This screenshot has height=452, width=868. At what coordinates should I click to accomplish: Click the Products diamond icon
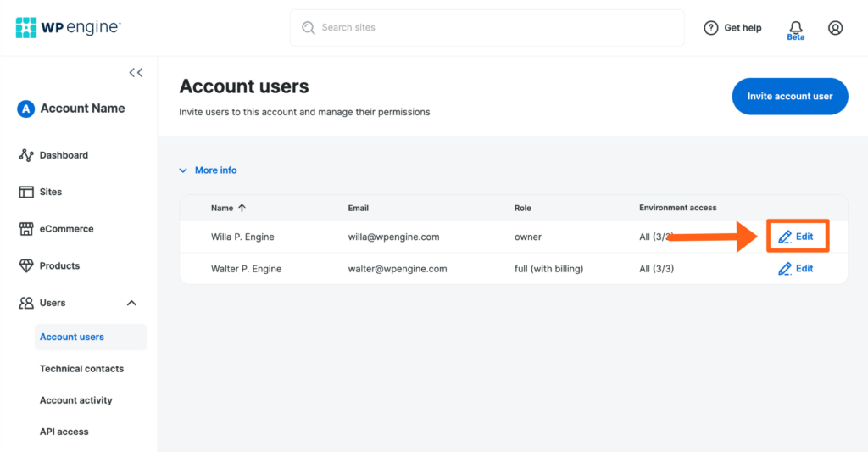(26, 265)
